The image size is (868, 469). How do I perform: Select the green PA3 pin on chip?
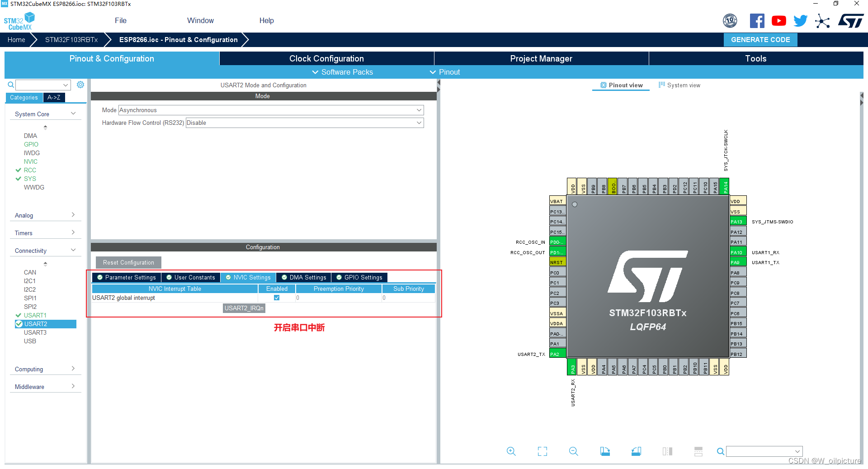point(572,367)
